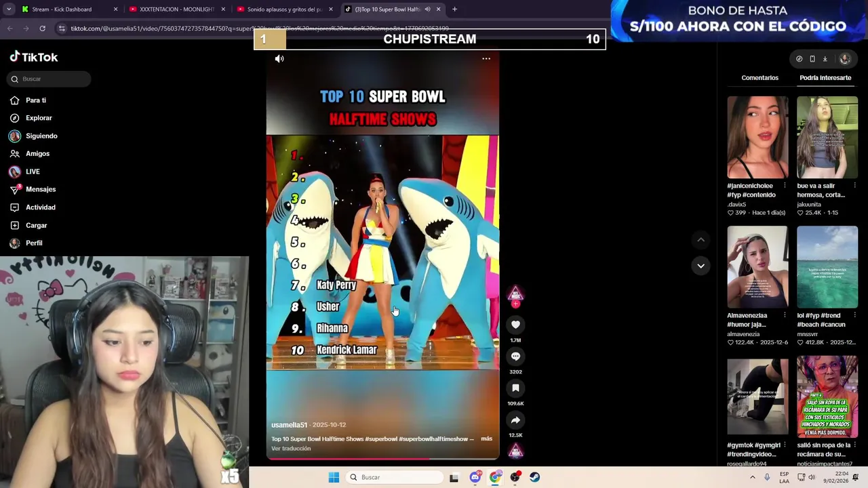The width and height of the screenshot is (868, 488).
Task: Switch to the Comentarios tab
Action: [759, 78]
